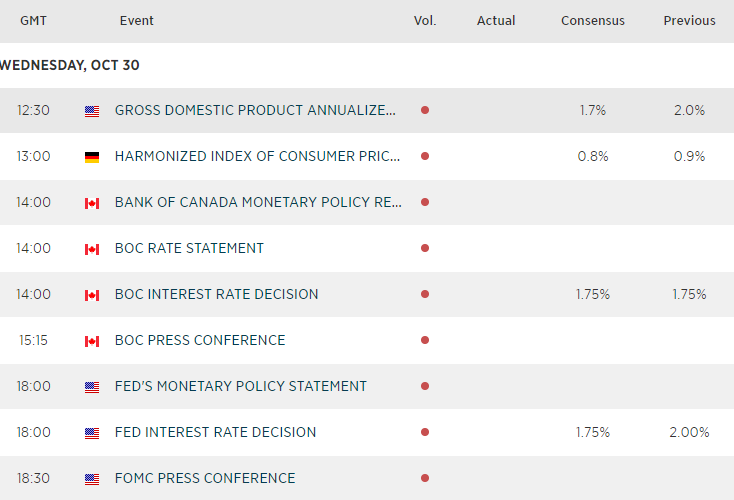The height and width of the screenshot is (500, 734).
Task: Click volatility dot in the Gross Domestic Product row
Action: pos(425,111)
